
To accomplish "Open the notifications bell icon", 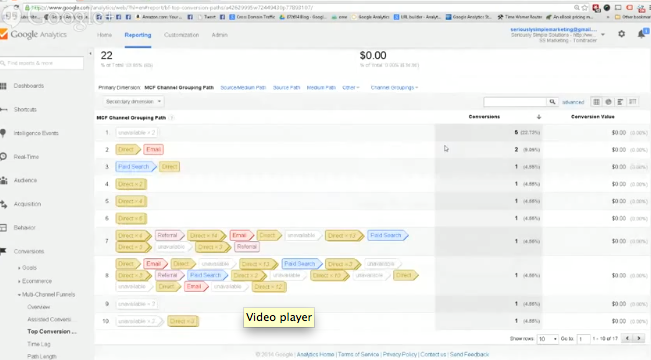I will (641, 34).
